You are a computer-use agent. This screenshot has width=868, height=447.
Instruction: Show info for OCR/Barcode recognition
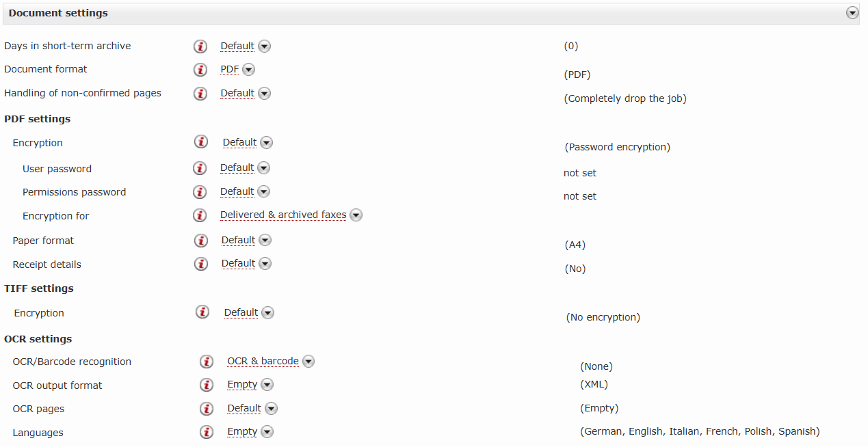(207, 362)
